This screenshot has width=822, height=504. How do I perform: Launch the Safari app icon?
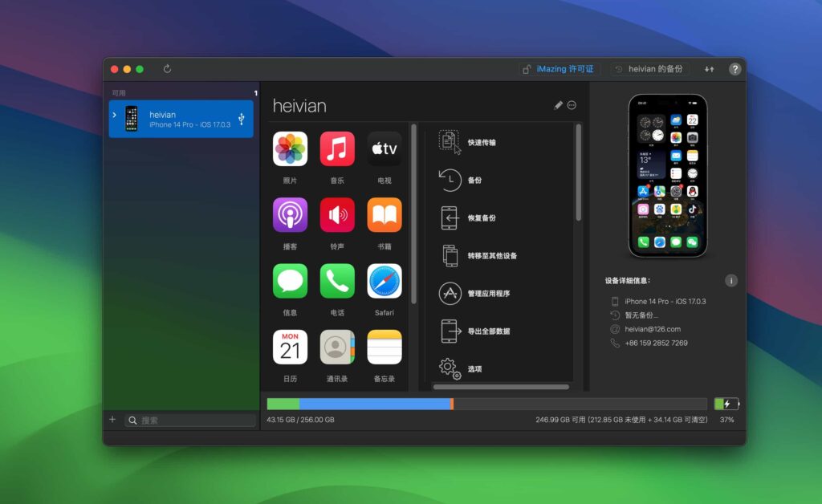click(384, 280)
